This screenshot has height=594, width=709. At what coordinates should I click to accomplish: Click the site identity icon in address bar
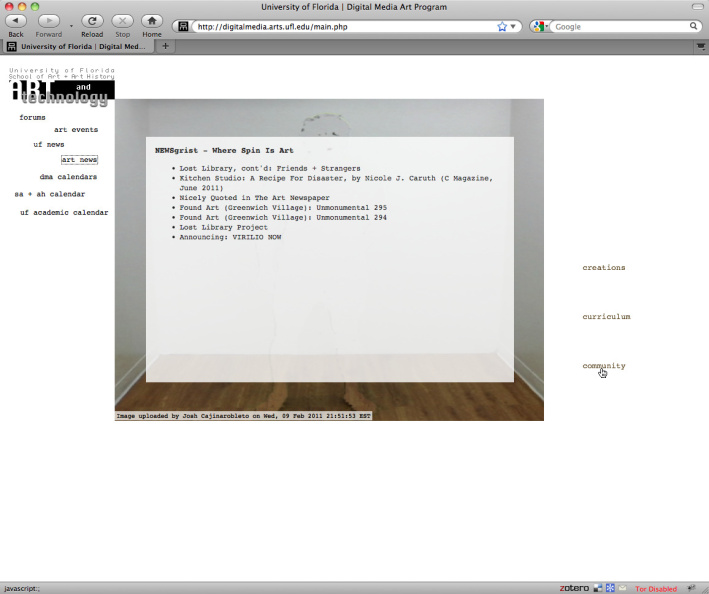183,27
